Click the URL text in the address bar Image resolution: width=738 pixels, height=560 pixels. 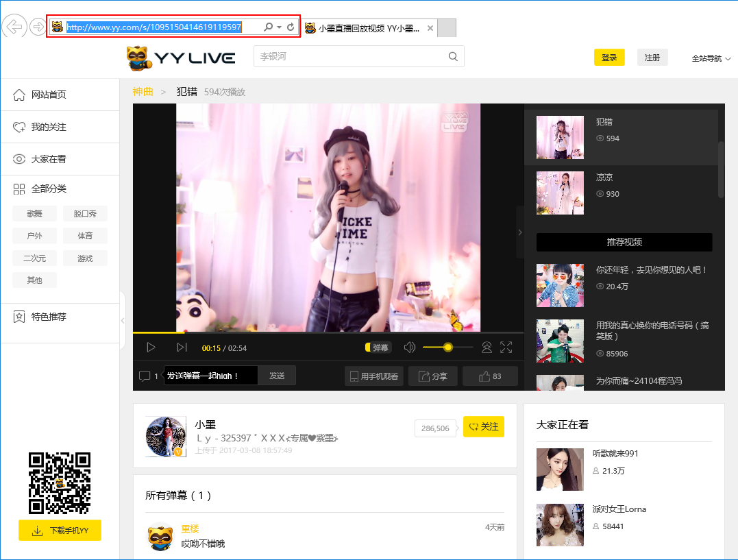pos(154,27)
